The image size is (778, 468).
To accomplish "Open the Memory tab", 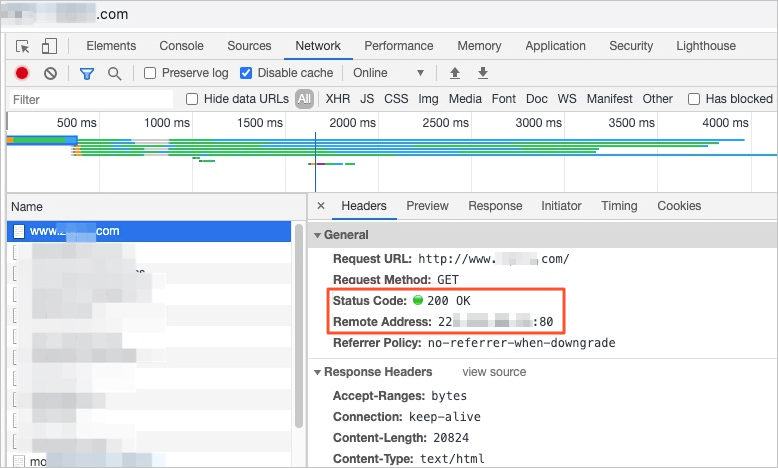I will (x=479, y=46).
